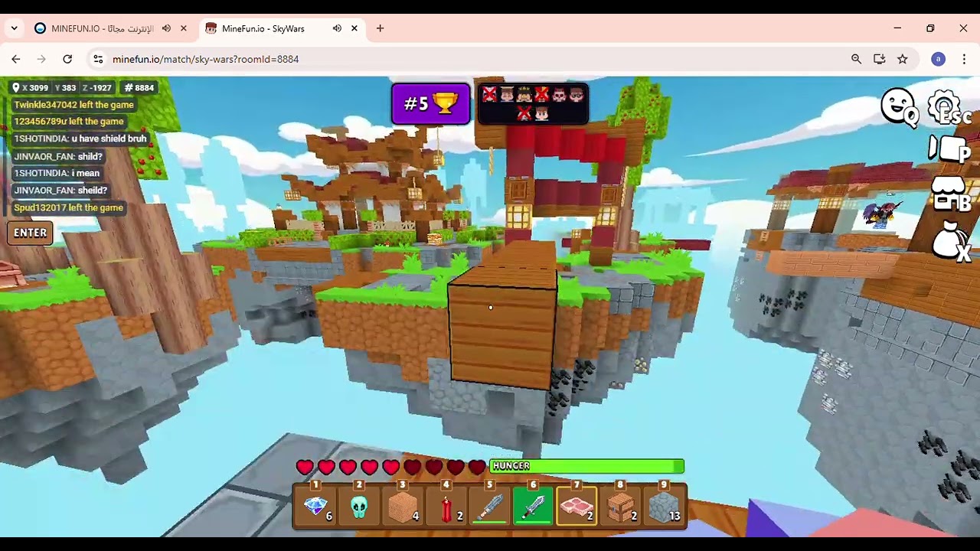Click the HUNGER bar
The height and width of the screenshot is (551, 980).
click(x=586, y=466)
